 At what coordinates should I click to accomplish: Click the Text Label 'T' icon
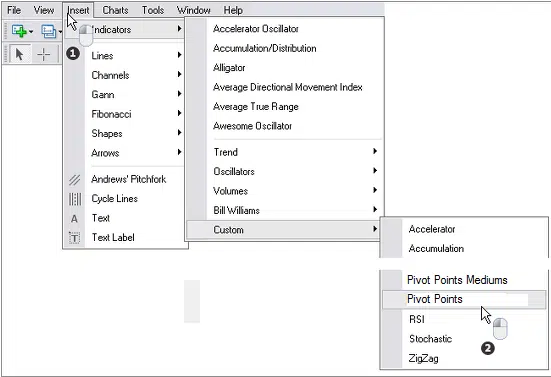point(74,238)
